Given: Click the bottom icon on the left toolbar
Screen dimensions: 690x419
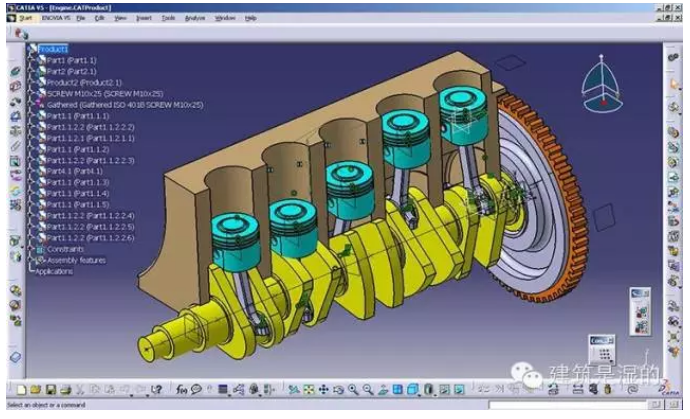Looking at the screenshot, I should click(x=15, y=357).
